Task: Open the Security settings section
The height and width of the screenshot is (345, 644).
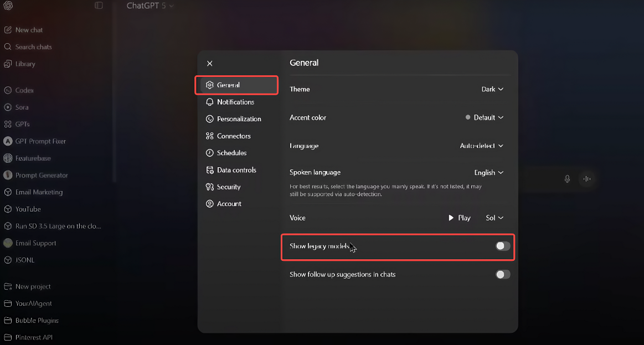Action: 227,187
